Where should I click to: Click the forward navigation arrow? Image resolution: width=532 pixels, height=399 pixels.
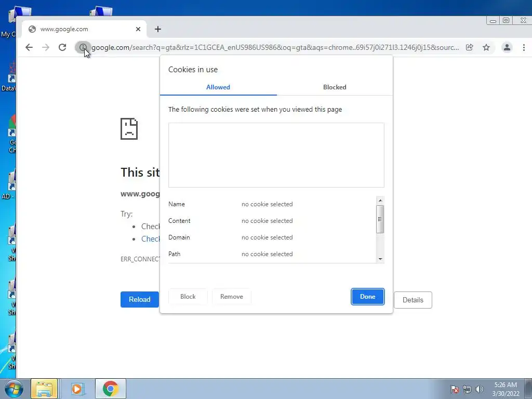tap(46, 47)
